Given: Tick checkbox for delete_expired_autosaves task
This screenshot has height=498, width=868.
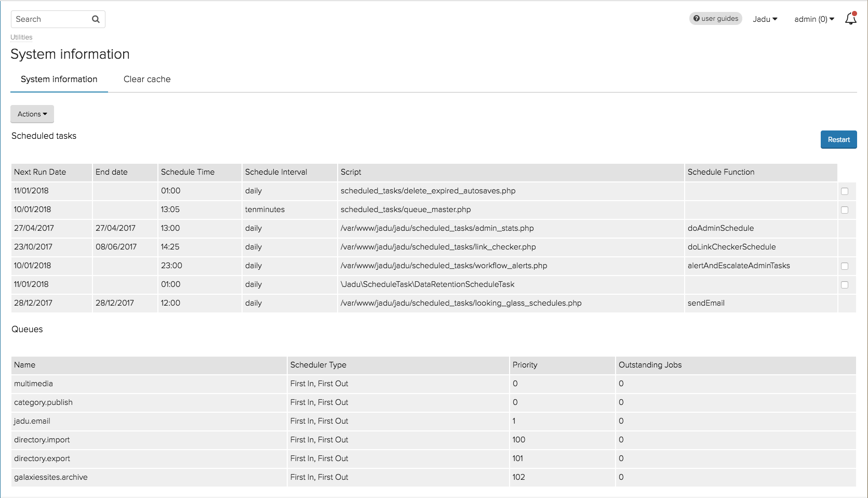Looking at the screenshot, I should (845, 191).
